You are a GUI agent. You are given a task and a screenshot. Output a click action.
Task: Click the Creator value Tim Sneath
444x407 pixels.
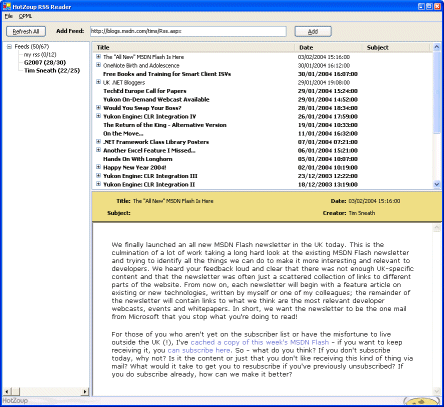coord(362,213)
